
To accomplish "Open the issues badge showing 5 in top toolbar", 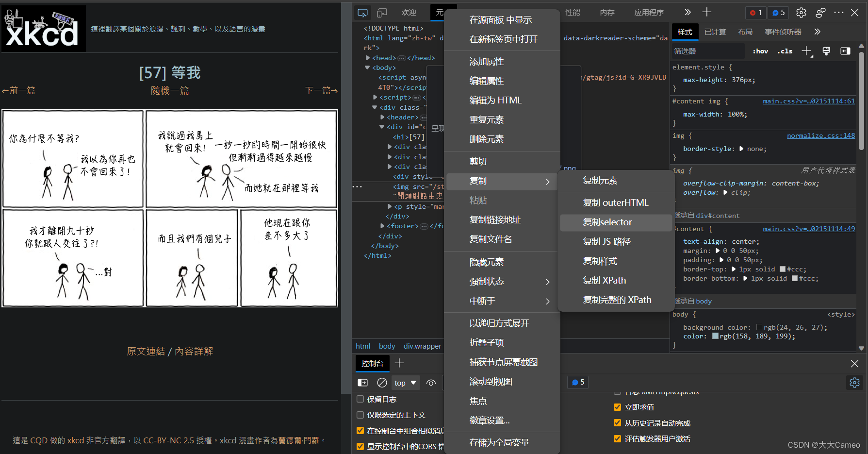I will click(x=778, y=13).
